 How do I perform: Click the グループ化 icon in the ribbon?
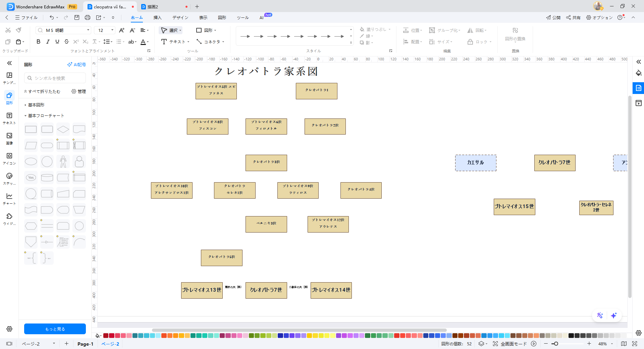432,30
